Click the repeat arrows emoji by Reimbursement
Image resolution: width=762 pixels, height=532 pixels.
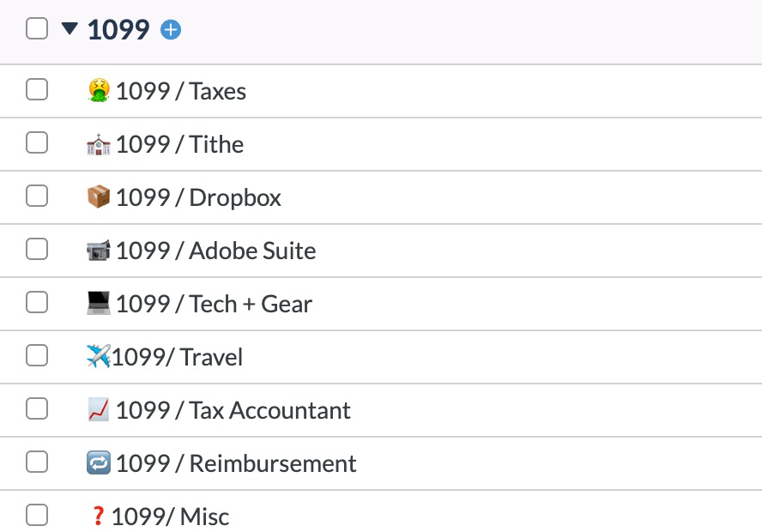[x=99, y=463]
